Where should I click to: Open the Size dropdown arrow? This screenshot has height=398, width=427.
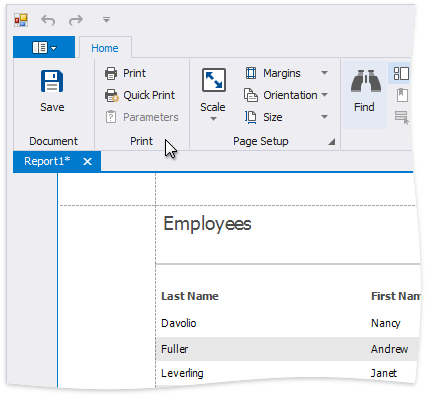(x=324, y=117)
